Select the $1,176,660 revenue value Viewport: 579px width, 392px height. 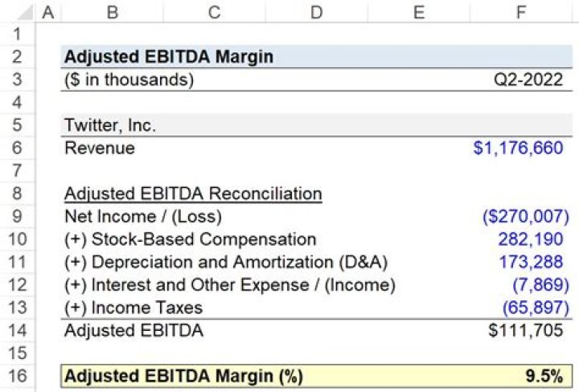click(518, 148)
